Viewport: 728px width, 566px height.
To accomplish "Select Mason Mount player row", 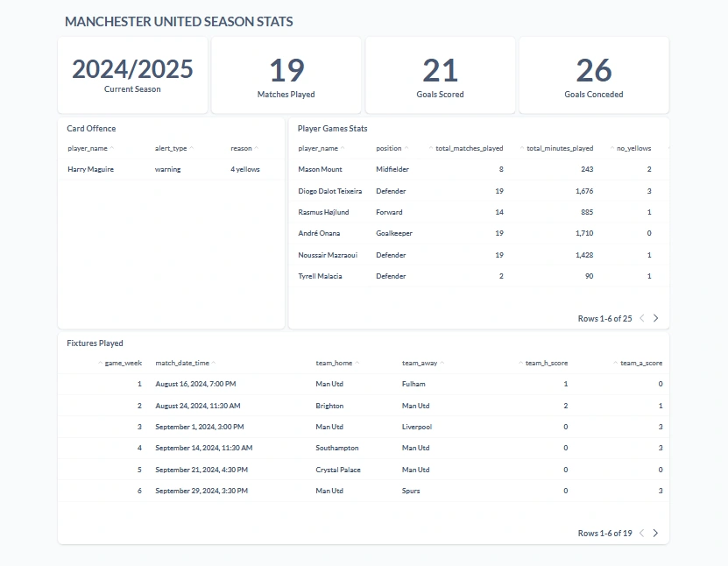I will [x=478, y=169].
